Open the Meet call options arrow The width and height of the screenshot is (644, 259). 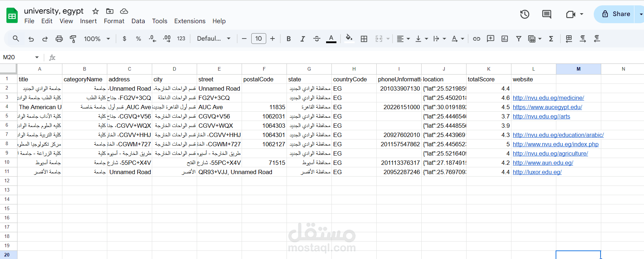coord(582,14)
